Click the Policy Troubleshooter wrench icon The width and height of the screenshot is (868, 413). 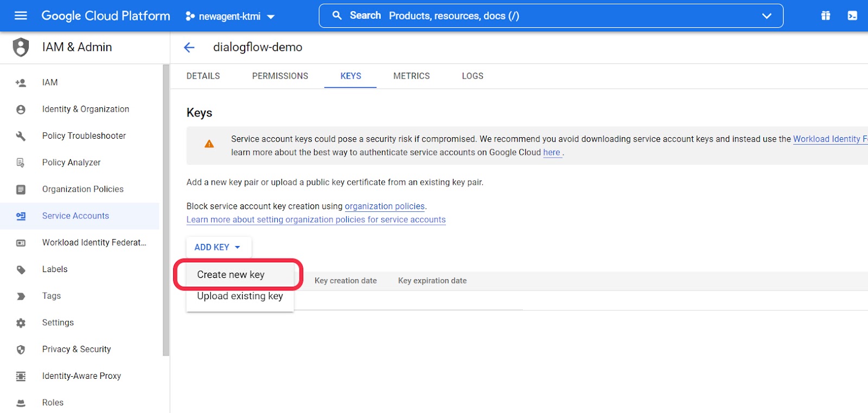pos(21,136)
